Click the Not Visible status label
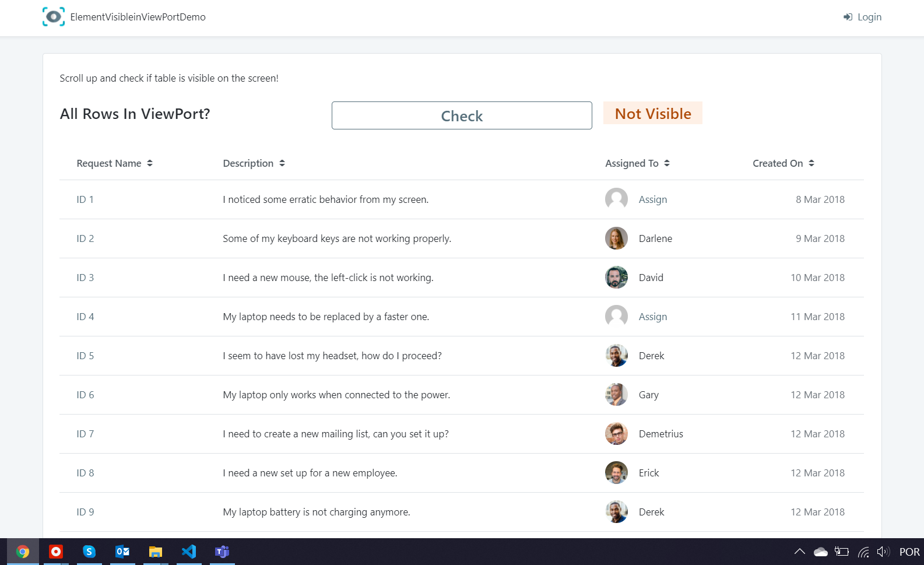Viewport: 924px width, 565px height. 653,113
